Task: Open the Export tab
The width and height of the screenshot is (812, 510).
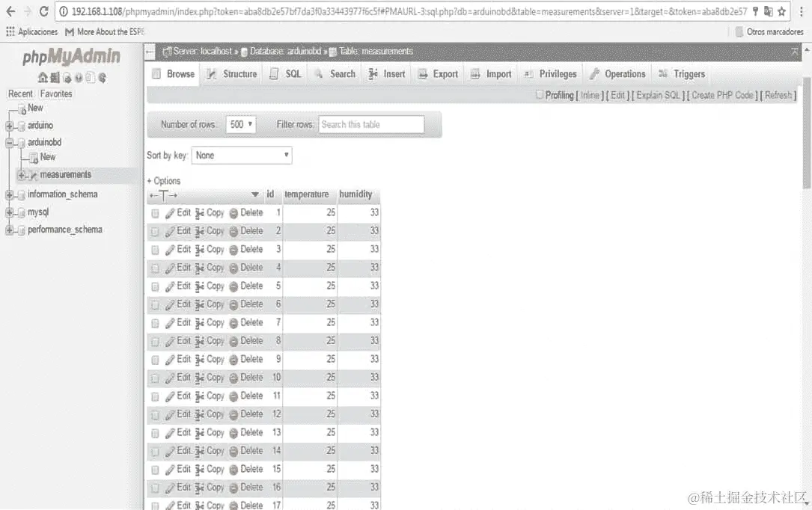Action: pyautogui.click(x=438, y=74)
